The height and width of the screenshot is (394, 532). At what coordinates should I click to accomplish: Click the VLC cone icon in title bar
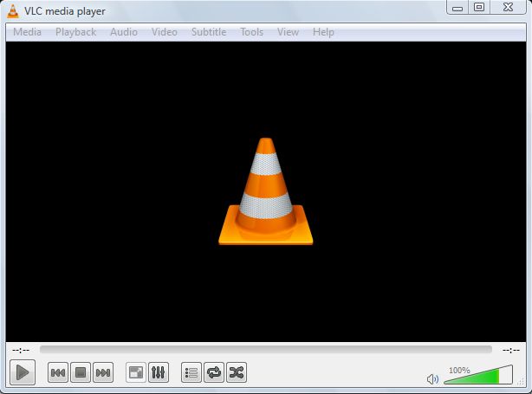(x=13, y=11)
